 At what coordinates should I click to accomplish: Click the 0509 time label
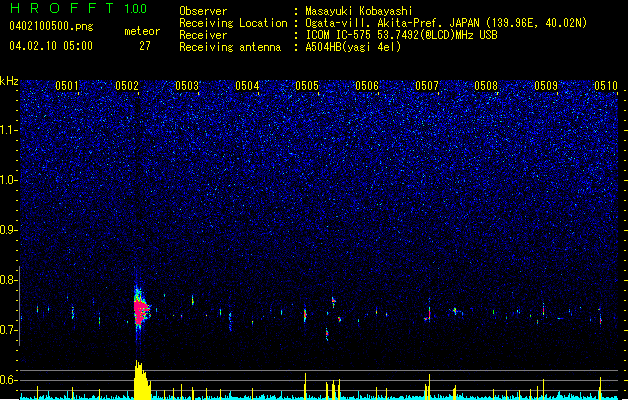[x=546, y=86]
